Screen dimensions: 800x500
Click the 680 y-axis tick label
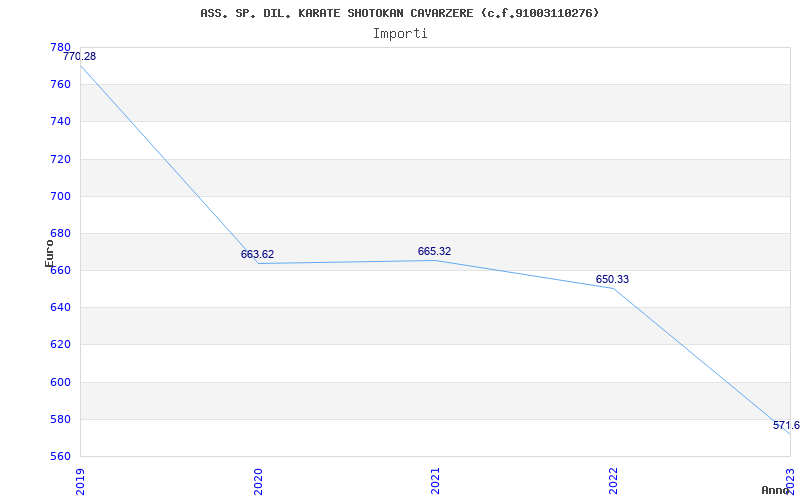tap(61, 233)
